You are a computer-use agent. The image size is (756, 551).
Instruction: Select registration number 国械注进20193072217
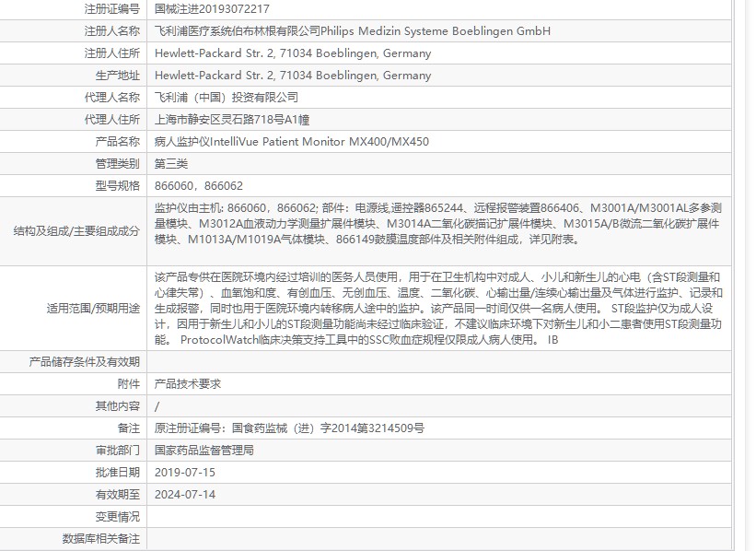[x=212, y=8]
